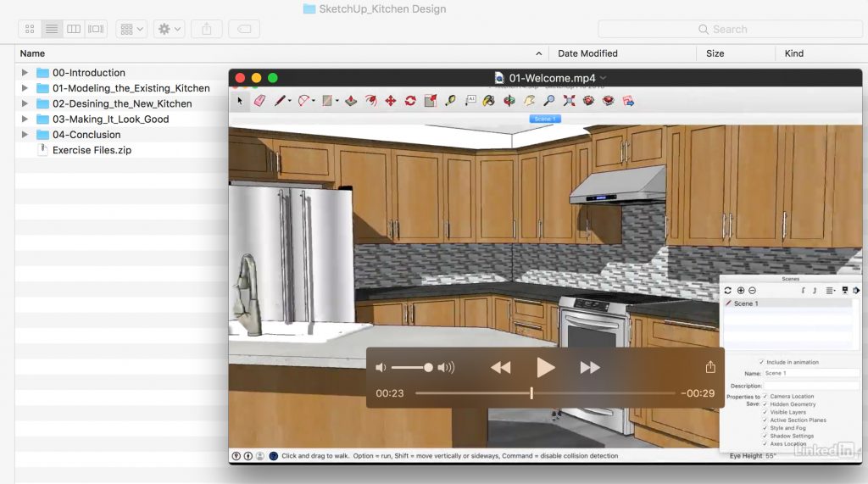The image size is (868, 484).
Task: Open the Arc tool dropdown arrow
Action: click(x=314, y=101)
